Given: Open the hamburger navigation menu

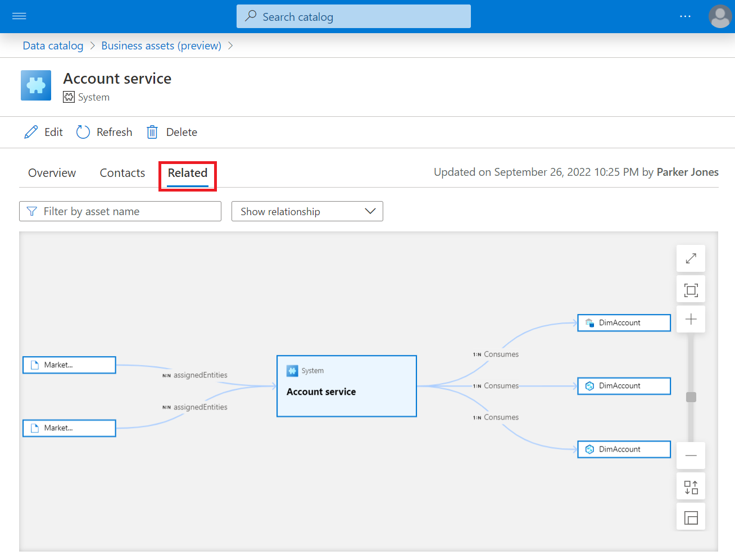Looking at the screenshot, I should [x=19, y=16].
